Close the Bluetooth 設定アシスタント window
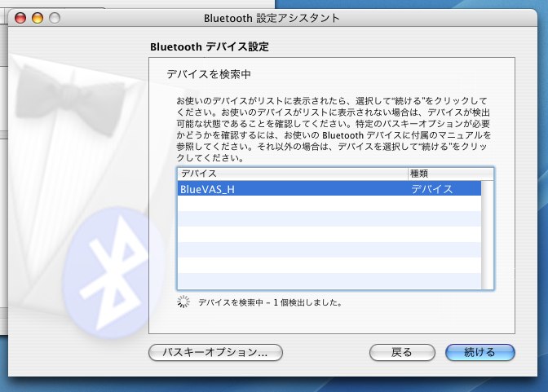 pyautogui.click(x=20, y=17)
